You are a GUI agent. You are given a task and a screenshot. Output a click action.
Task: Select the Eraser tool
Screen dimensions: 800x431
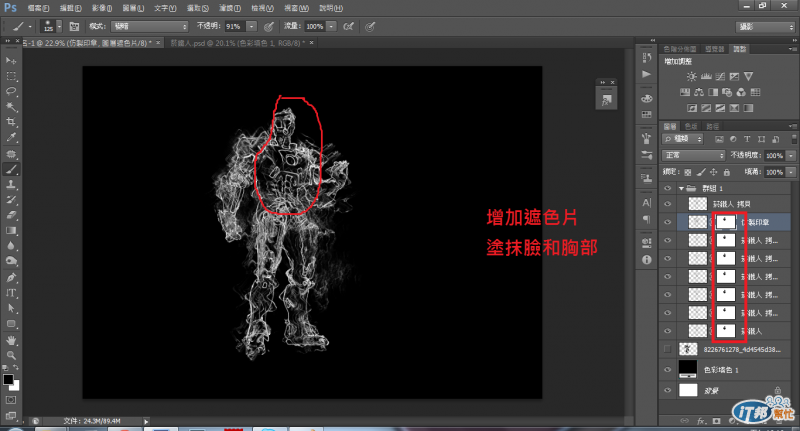click(11, 215)
